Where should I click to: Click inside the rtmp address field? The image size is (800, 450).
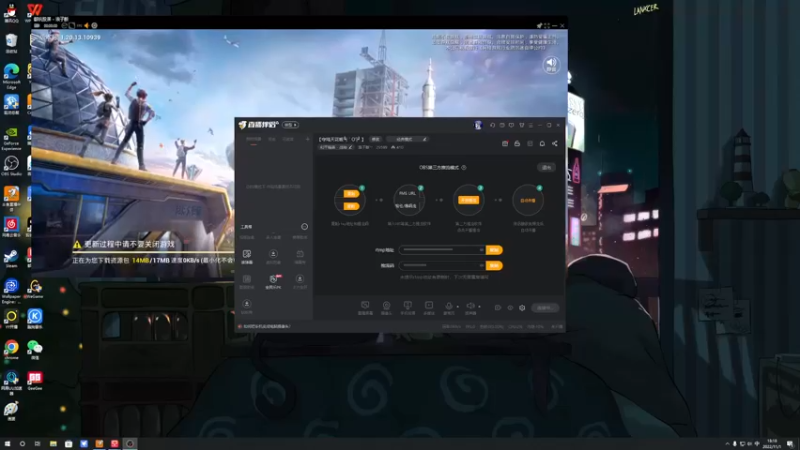click(x=442, y=250)
